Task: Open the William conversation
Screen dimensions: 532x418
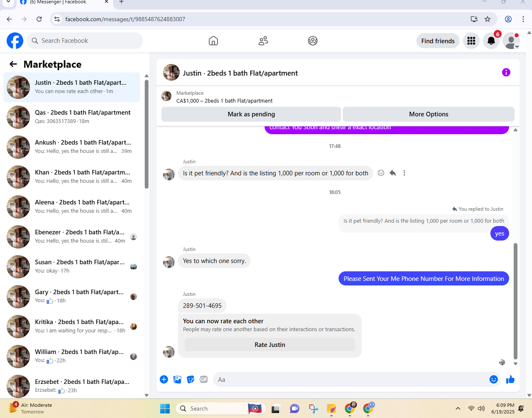Action: [x=72, y=357]
